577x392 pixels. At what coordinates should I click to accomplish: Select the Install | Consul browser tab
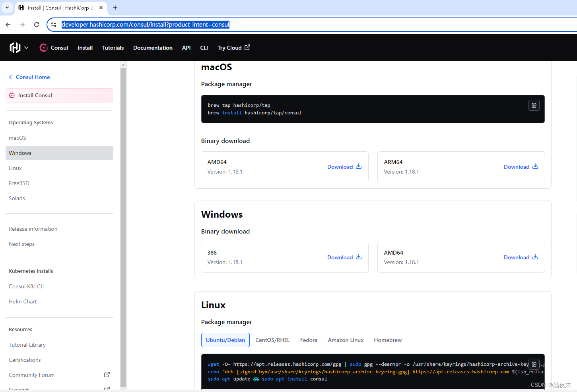(61, 8)
